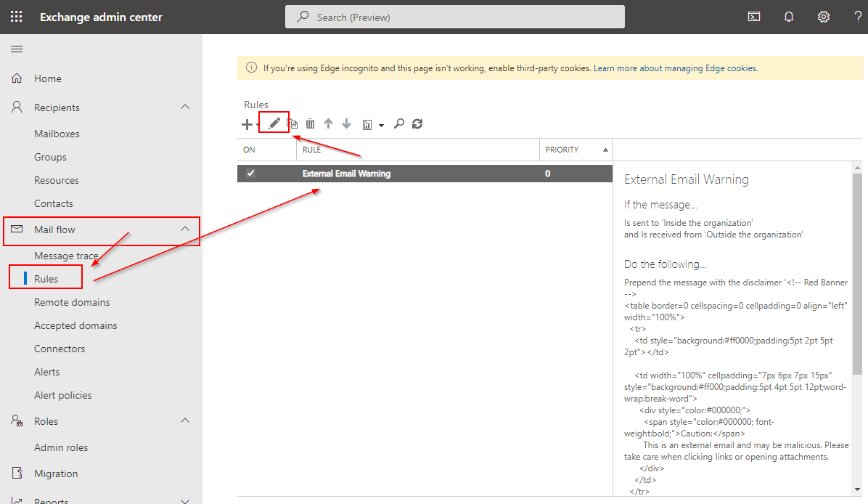Screen dimensions: 868x504
Task: Open Alerts page
Action: tap(47, 372)
